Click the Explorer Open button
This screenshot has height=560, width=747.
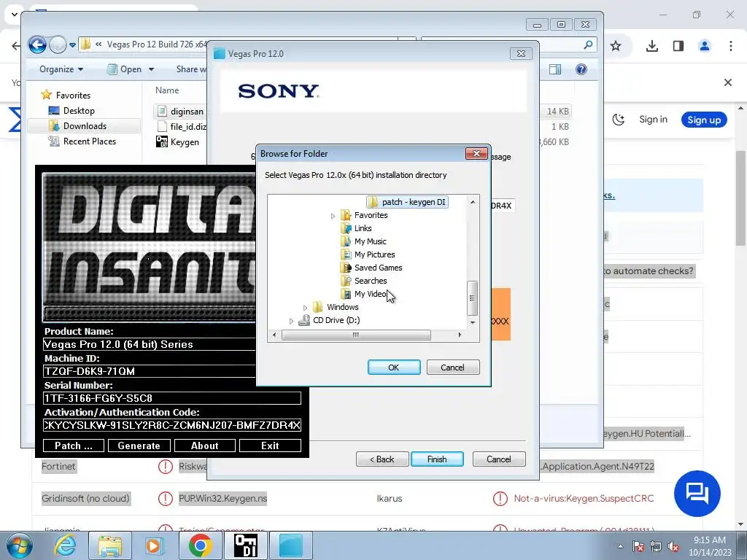pos(125,69)
